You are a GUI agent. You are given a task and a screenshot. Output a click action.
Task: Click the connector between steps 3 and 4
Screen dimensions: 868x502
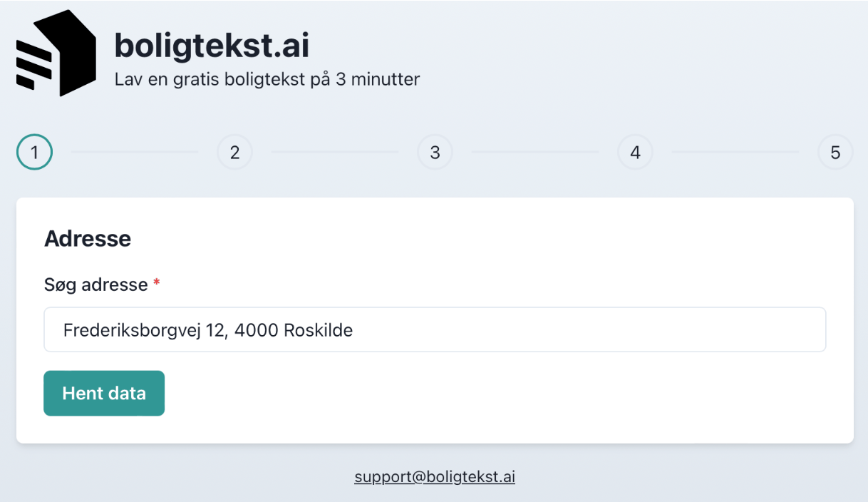534,152
